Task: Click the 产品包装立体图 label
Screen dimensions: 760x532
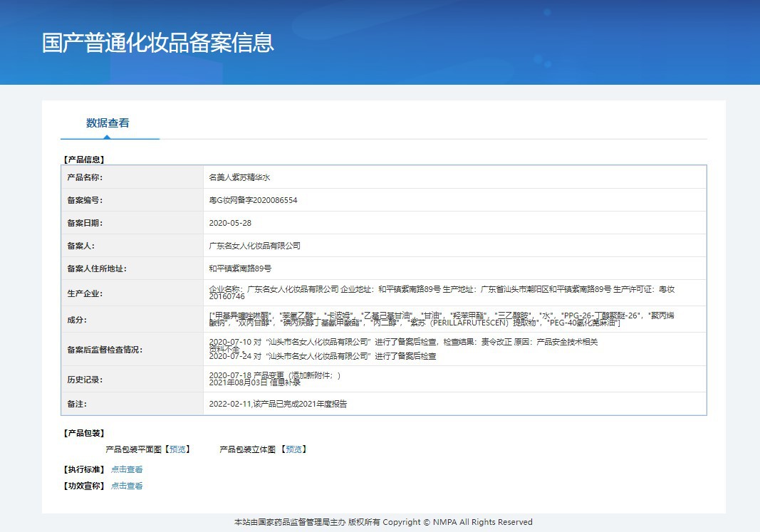Action: click(x=247, y=449)
